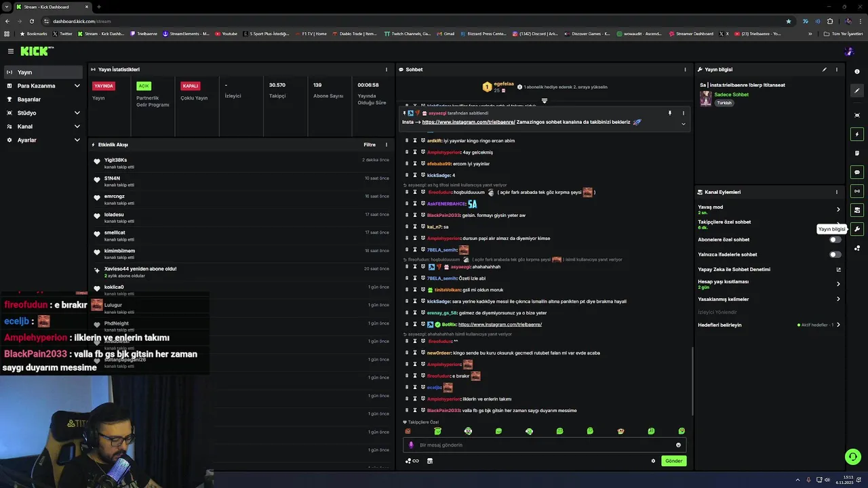This screenshot has width=868, height=488.
Task: Open Başarılar in the left sidebar
Action: (43, 100)
